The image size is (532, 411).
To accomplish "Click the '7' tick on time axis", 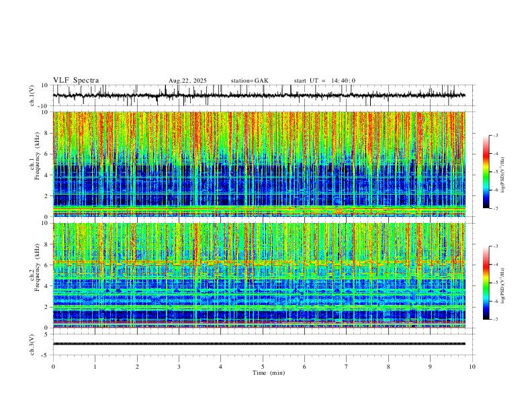I will 347,367.
